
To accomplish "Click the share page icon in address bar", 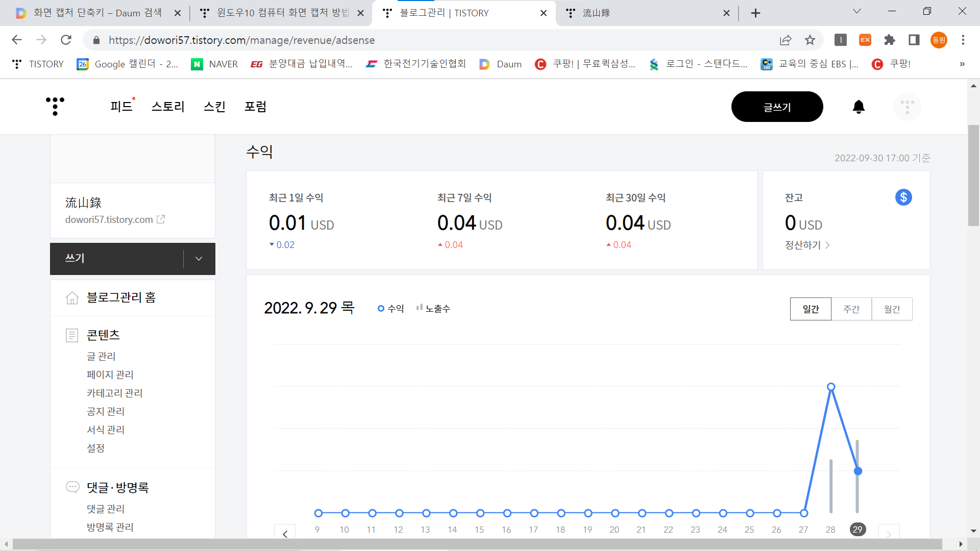I will click(786, 40).
